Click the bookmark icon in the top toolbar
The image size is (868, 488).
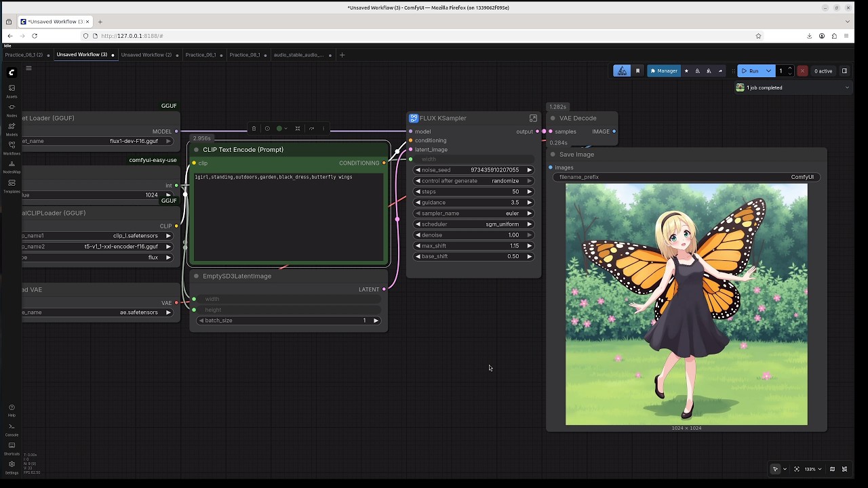[x=637, y=70]
